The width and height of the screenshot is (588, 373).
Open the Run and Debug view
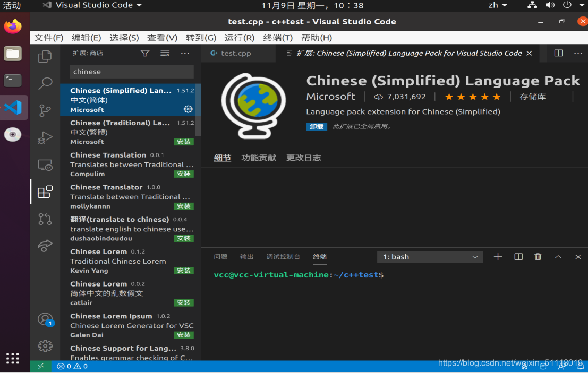(45, 137)
